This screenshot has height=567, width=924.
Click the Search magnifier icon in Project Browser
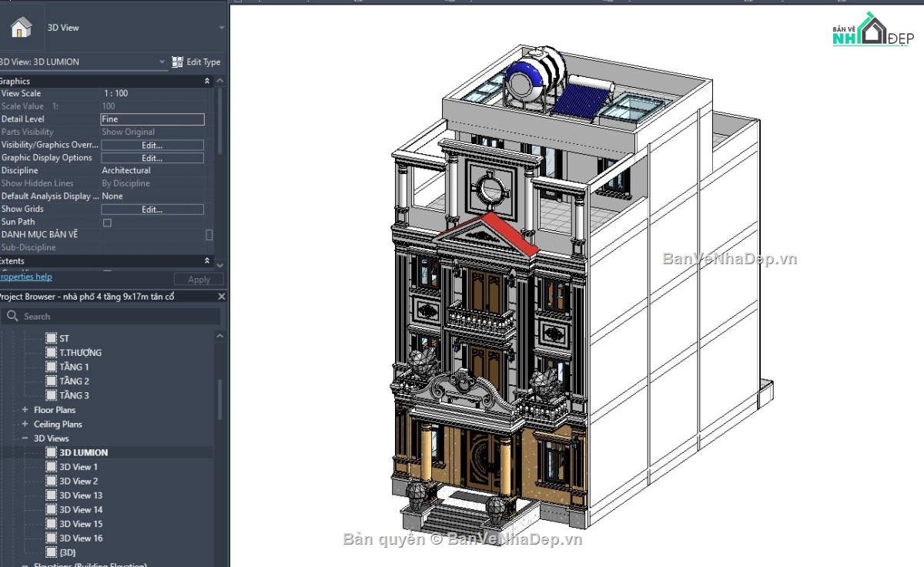12,316
